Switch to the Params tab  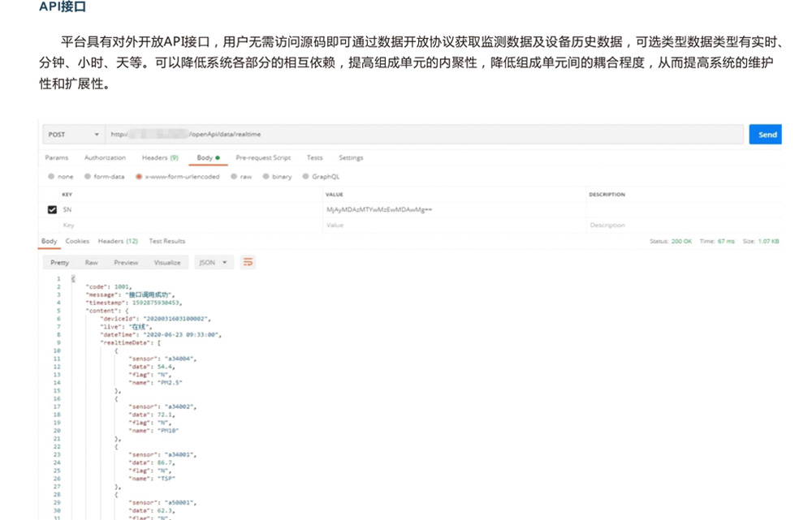tap(57, 157)
